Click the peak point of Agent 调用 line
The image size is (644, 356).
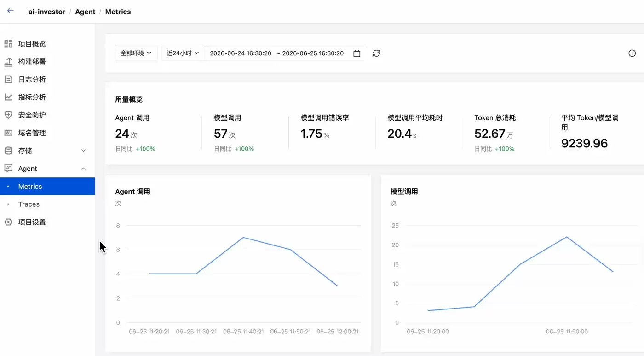[243, 238]
